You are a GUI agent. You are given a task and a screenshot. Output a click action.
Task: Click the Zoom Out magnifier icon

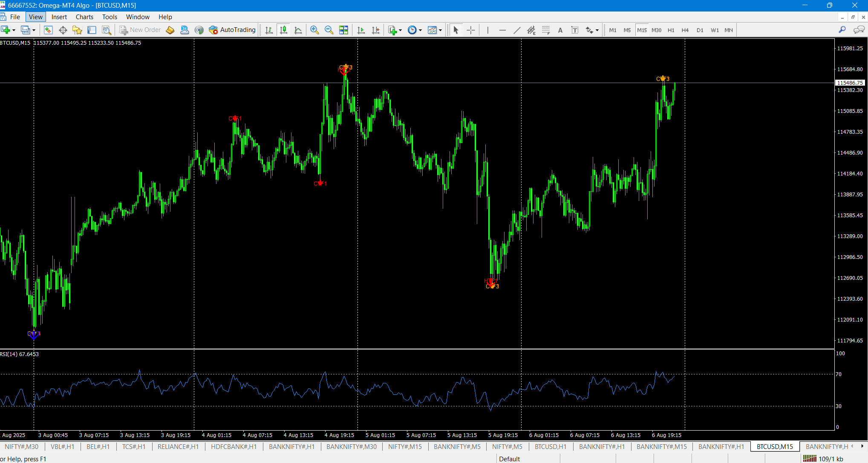pyautogui.click(x=329, y=30)
